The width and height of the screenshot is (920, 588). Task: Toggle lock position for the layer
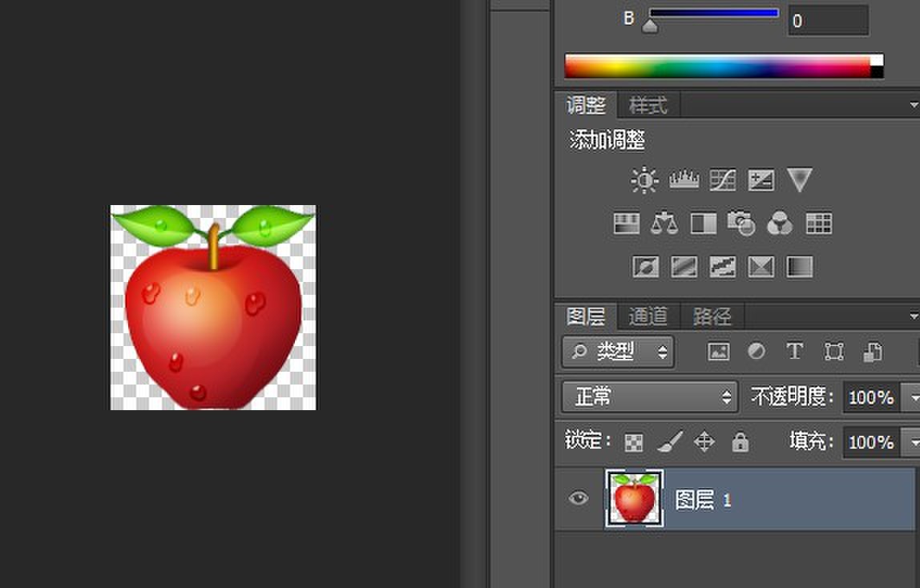[704, 442]
